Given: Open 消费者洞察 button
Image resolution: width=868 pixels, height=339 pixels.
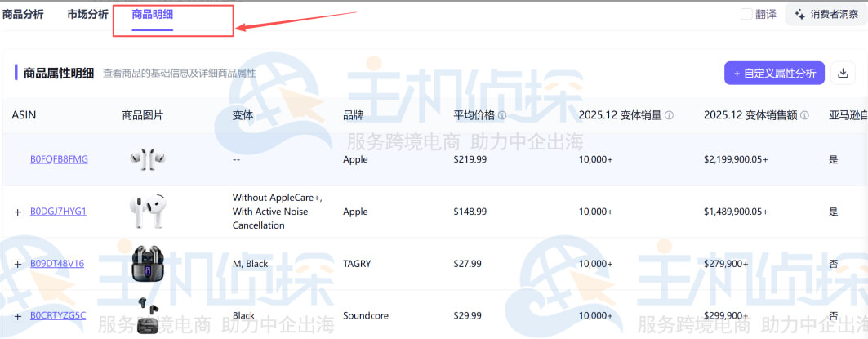Looking at the screenshot, I should (826, 15).
